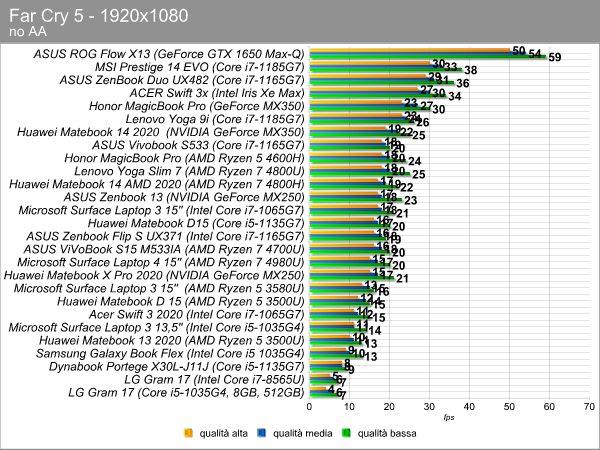Viewport: 600px width, 450px height.
Task: Select the Acer Swift 3 2020 label
Action: [x=197, y=314]
